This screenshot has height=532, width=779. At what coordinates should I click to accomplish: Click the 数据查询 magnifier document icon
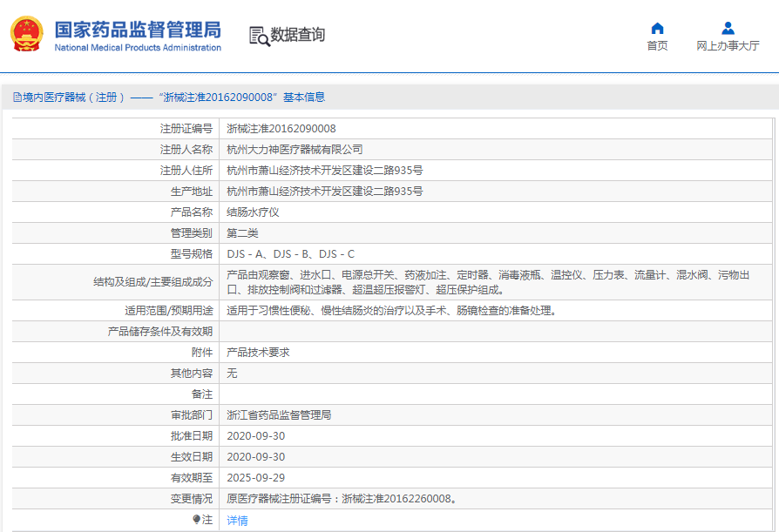click(259, 36)
